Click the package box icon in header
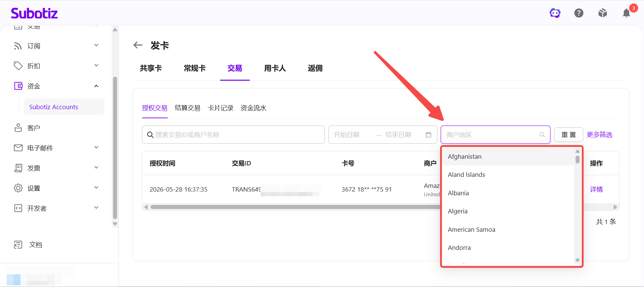Screen dimensions: 644x287 coord(603,13)
